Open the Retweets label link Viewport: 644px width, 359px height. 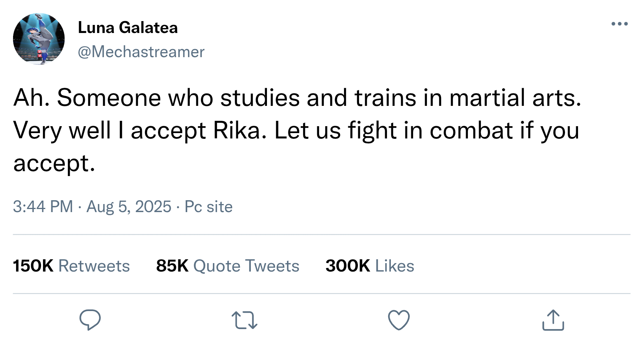(x=94, y=266)
